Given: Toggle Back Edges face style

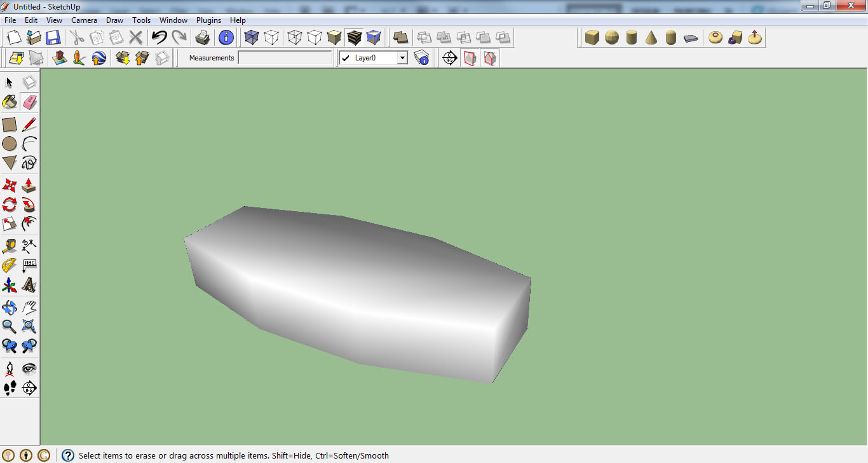Looking at the screenshot, I should tap(271, 38).
